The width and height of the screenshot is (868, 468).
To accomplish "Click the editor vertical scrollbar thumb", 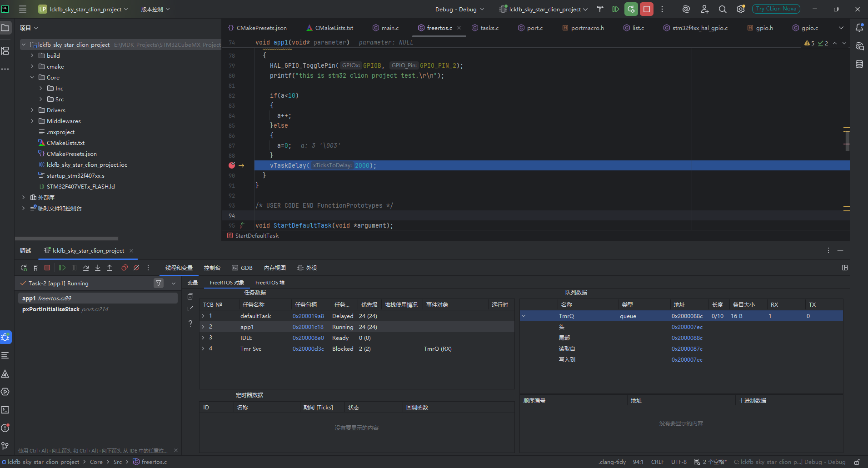I will click(847, 140).
